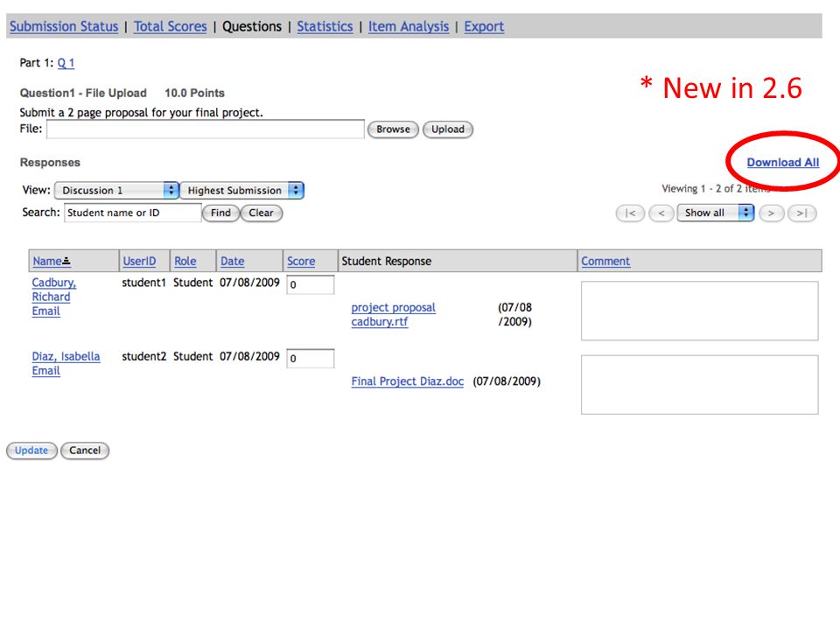Click Email link under Diaz, Isabella
Image resolution: width=840 pixels, height=630 pixels.
45,371
